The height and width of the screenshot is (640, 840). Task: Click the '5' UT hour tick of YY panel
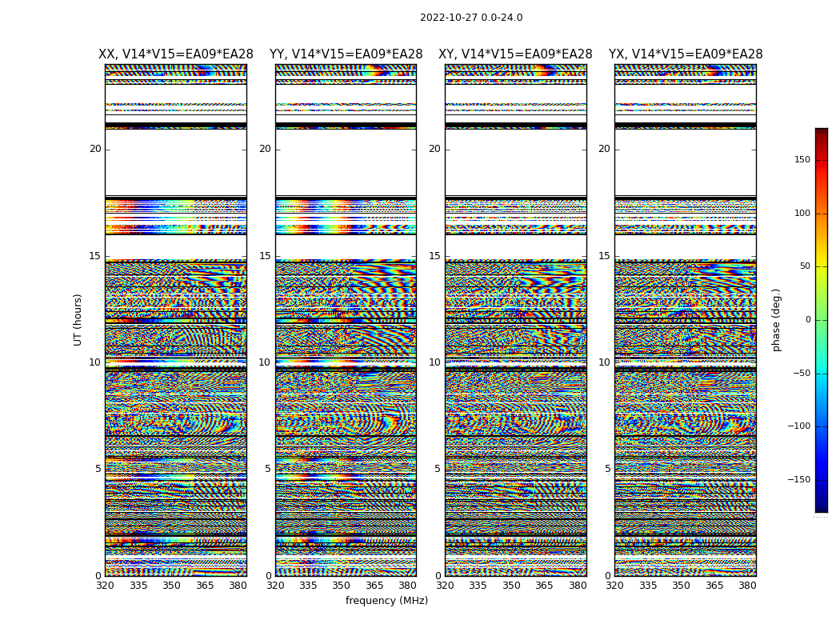click(x=268, y=469)
